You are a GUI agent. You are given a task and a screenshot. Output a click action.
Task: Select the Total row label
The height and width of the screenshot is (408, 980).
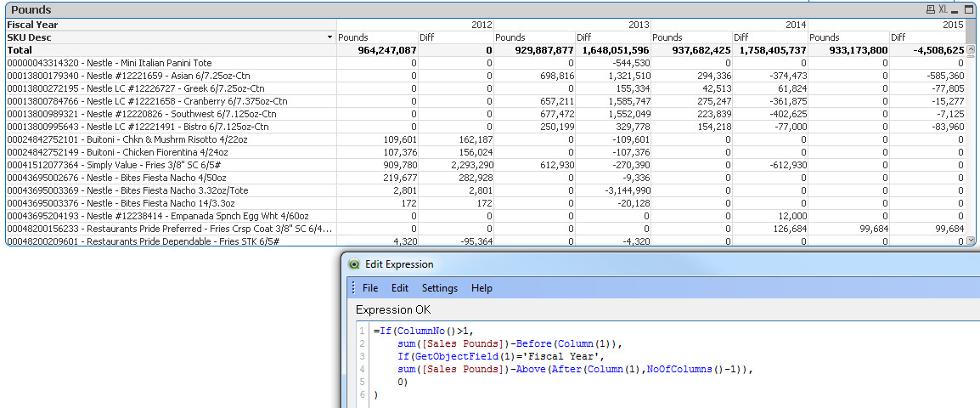coord(20,50)
